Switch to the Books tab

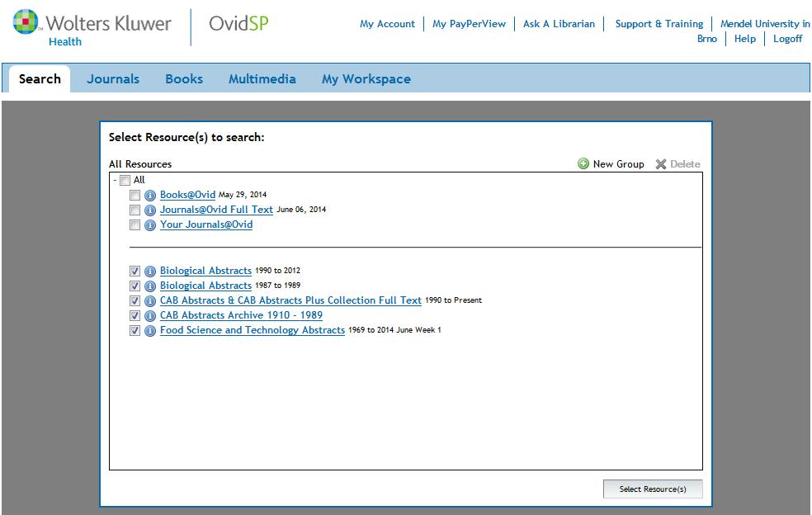tap(184, 78)
